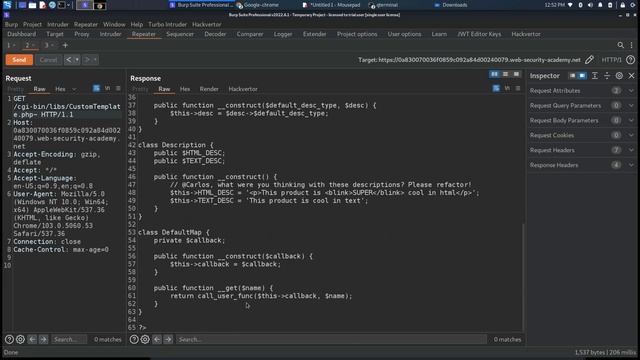
Task: Switch to the Proxy tool tab
Action: pos(82,34)
